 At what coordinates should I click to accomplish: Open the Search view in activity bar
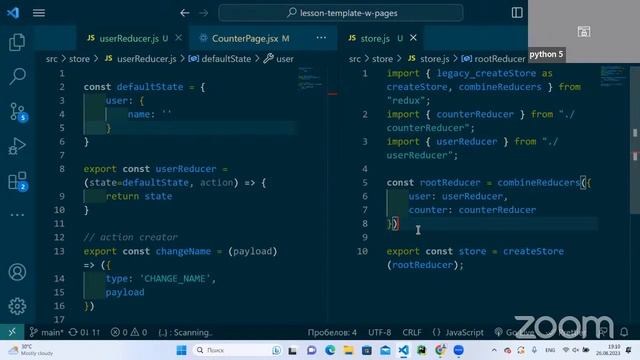point(17,76)
